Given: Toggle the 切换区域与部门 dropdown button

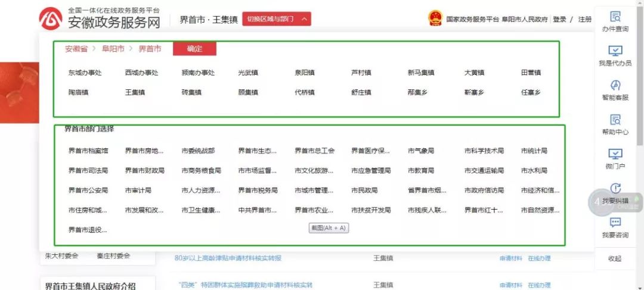Looking at the screenshot, I should (277, 19).
